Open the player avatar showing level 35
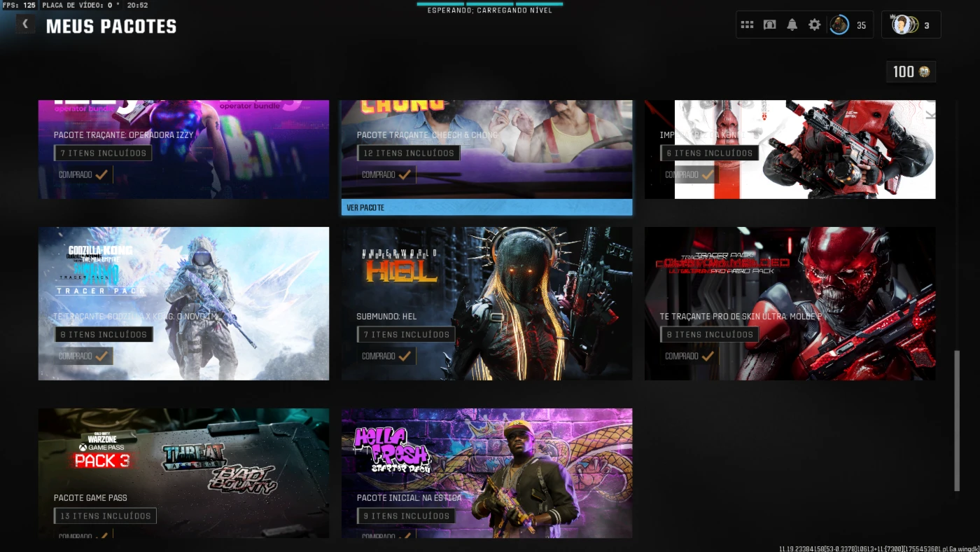 coord(839,25)
